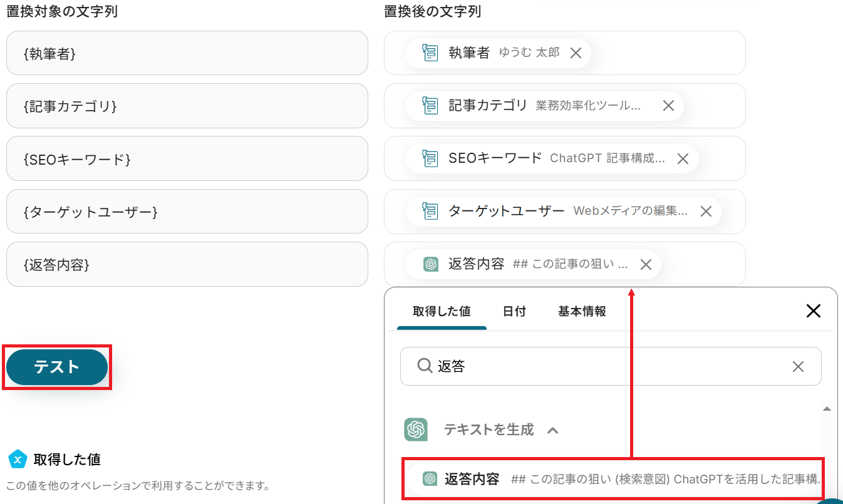Image resolution: width=843 pixels, height=504 pixels.
Task: Remove the 返答内容 value chip
Action: click(x=646, y=265)
